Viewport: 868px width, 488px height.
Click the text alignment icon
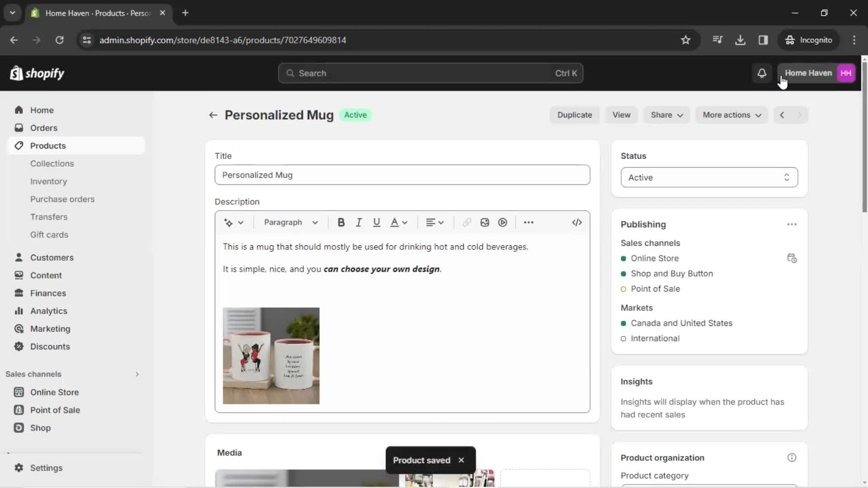coord(434,222)
